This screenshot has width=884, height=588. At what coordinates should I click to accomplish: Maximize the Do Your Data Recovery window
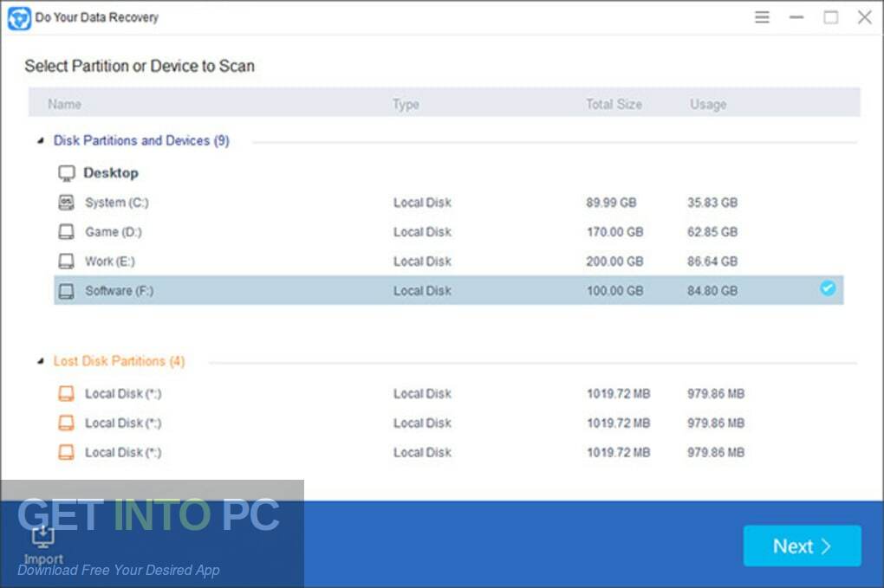830,17
